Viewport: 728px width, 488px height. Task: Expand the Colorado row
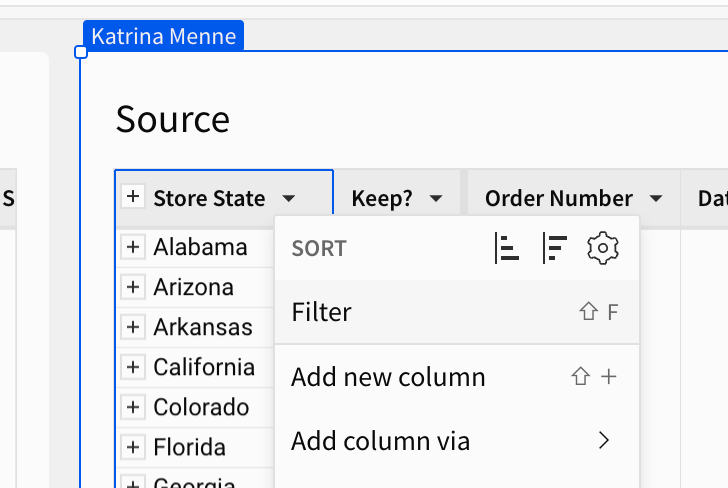click(133, 407)
